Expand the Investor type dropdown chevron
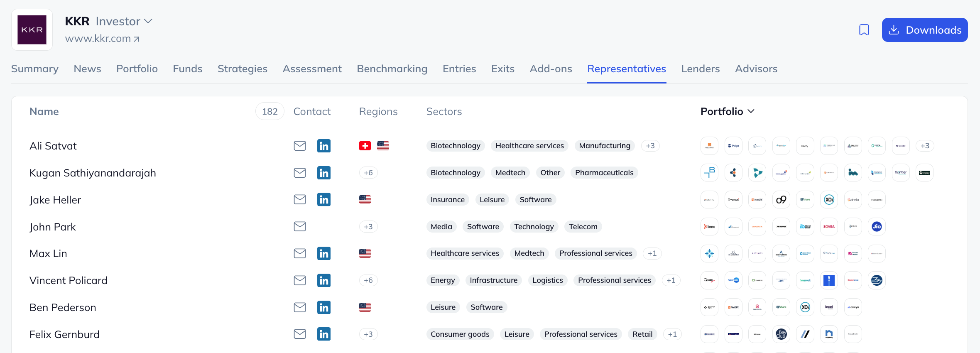The height and width of the screenshot is (353, 980). coord(148,21)
